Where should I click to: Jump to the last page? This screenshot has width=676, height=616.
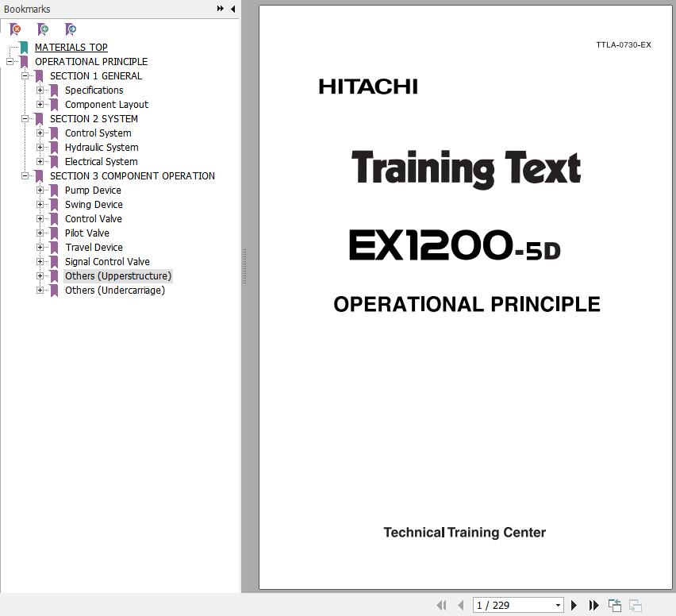click(593, 605)
